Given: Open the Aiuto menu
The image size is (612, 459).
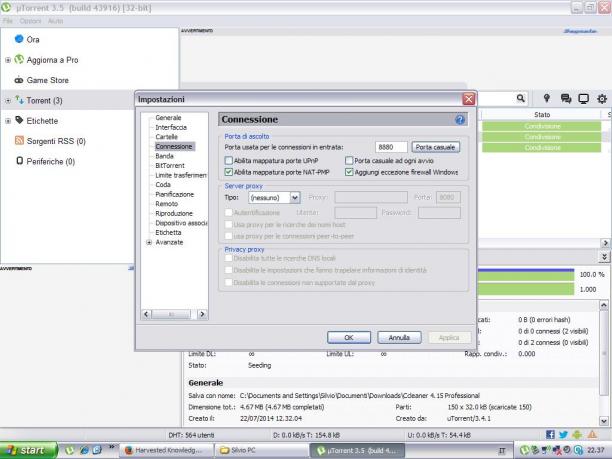Looking at the screenshot, I should [x=55, y=21].
